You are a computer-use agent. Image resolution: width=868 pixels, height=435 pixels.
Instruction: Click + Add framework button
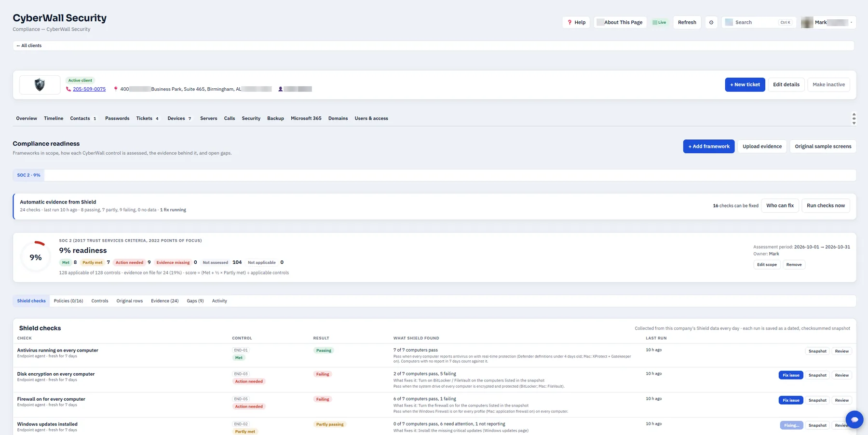tap(709, 147)
